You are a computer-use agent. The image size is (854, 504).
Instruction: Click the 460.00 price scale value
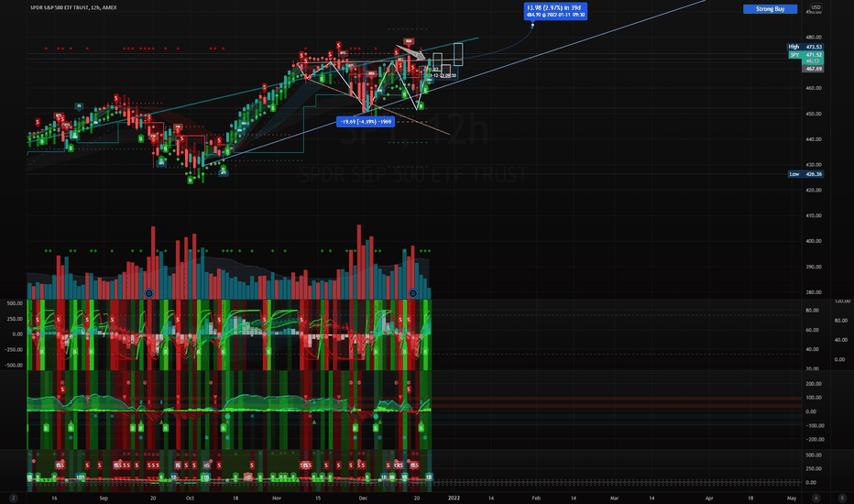pyautogui.click(x=814, y=88)
